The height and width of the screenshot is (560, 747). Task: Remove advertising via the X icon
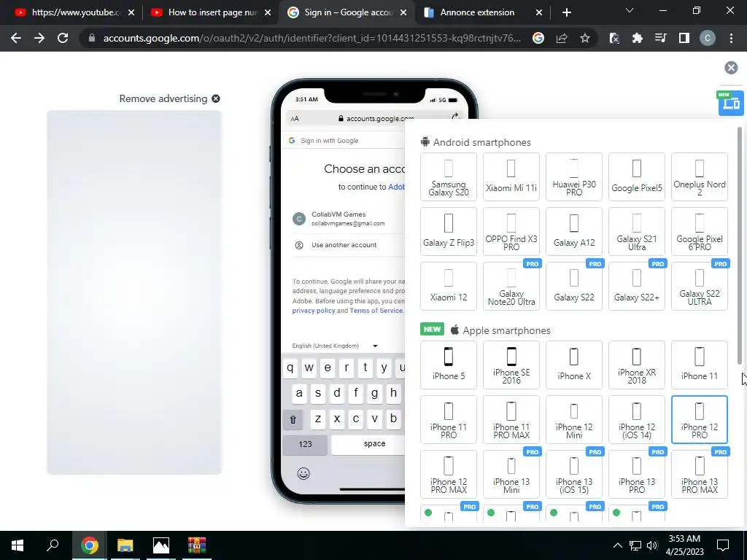point(216,98)
